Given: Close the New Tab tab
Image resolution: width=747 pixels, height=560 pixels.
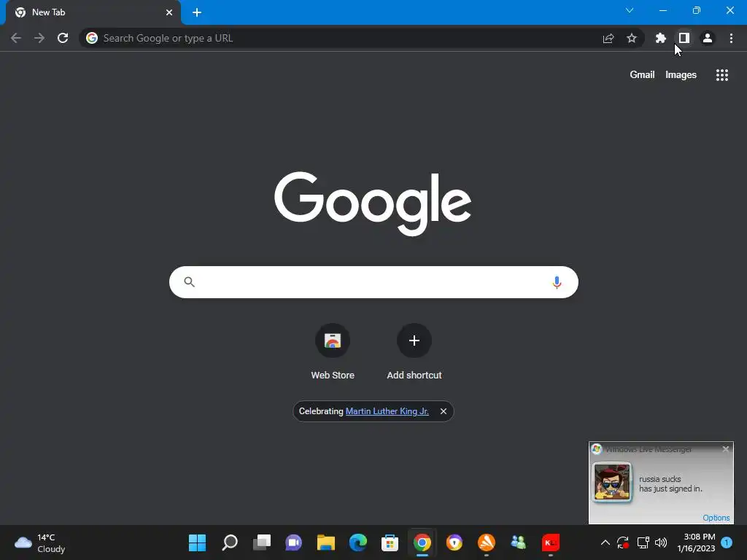Looking at the screenshot, I should click(169, 12).
